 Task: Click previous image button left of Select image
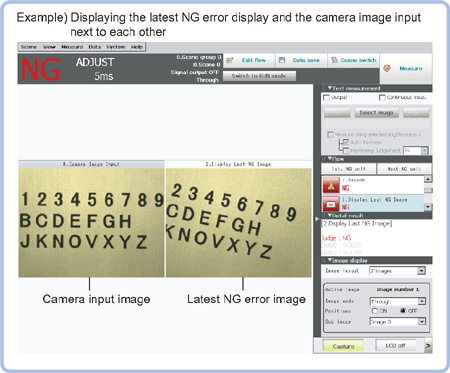337,113
